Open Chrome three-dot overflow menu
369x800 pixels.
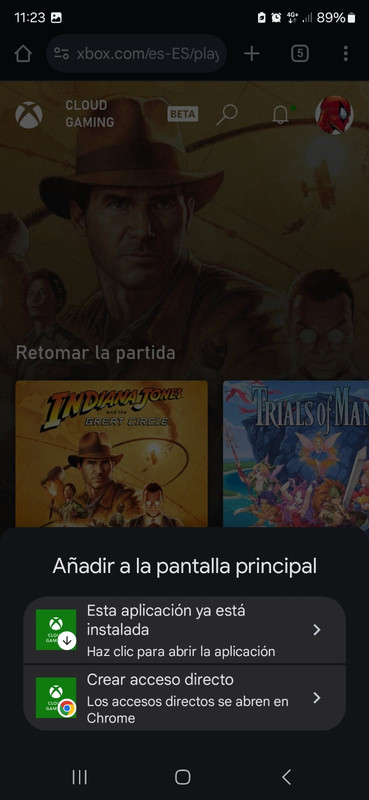pos(346,54)
